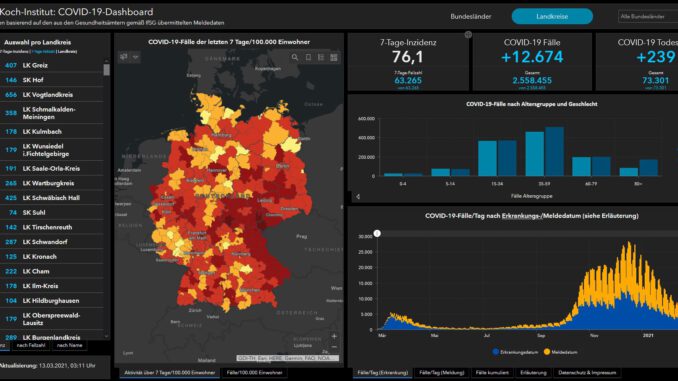Show the map legend list icon
Screen dimensions: 678x381
point(321,57)
